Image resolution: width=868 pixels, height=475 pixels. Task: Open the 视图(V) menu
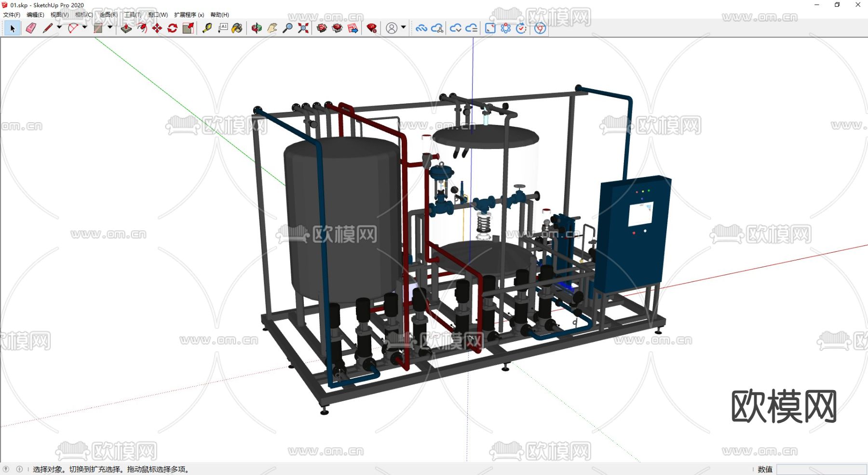(59, 15)
